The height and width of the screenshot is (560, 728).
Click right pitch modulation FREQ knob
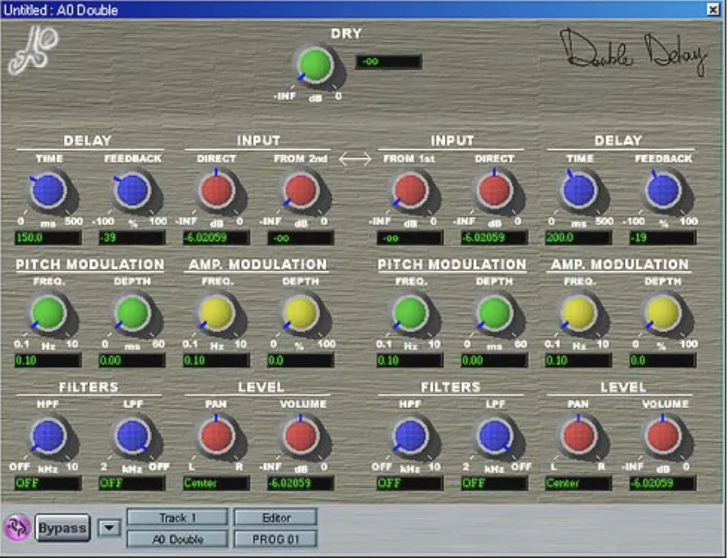coord(410,313)
